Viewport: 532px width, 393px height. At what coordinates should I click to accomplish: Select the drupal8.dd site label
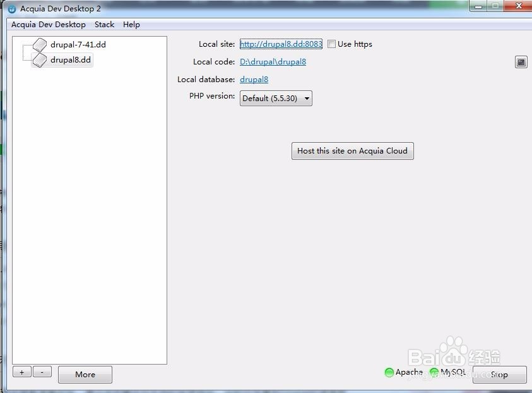click(x=71, y=60)
